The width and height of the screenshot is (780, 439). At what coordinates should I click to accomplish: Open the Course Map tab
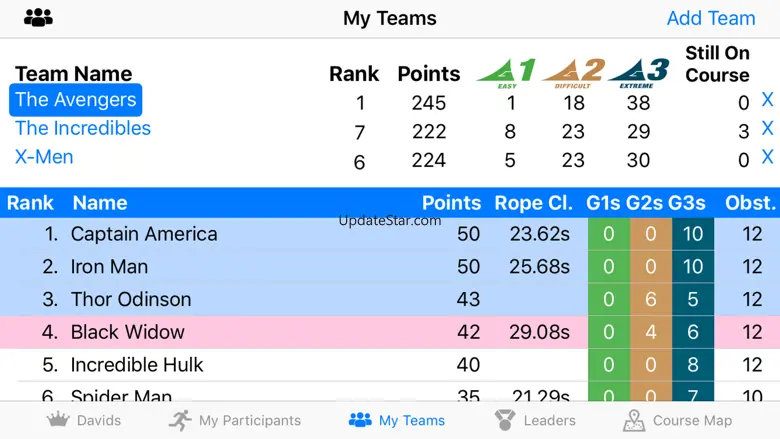(x=677, y=420)
